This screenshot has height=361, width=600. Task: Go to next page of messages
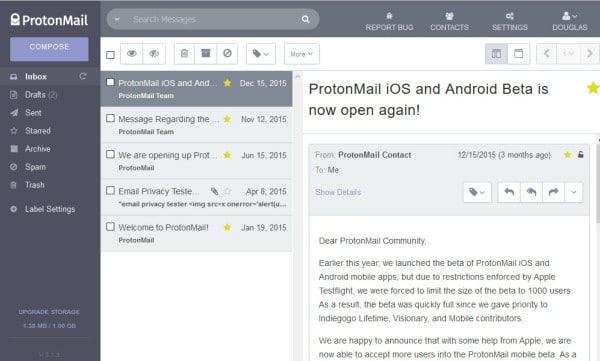coord(590,54)
